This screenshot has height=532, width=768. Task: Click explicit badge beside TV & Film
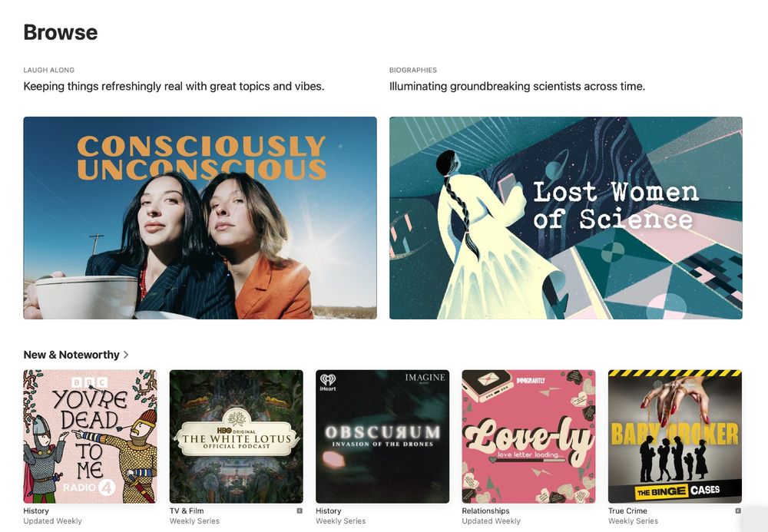(300, 511)
